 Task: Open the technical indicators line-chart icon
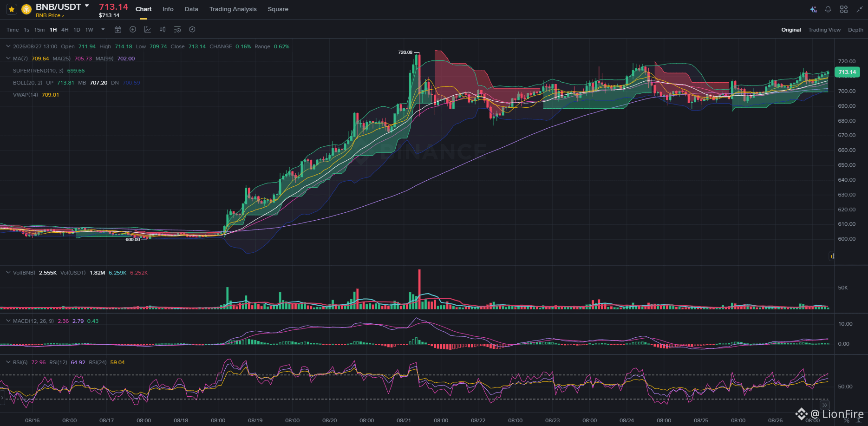point(148,30)
